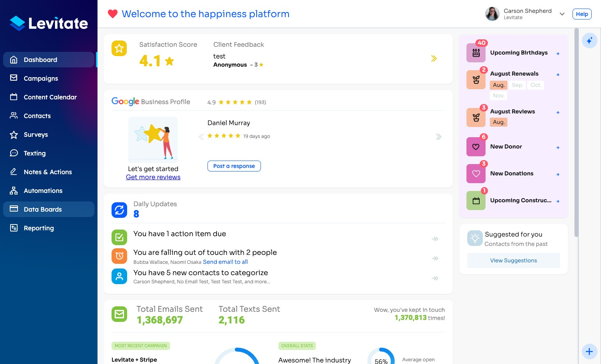Click Carson Shepherd's profile avatar
This screenshot has height=364, width=601.
[492, 14]
